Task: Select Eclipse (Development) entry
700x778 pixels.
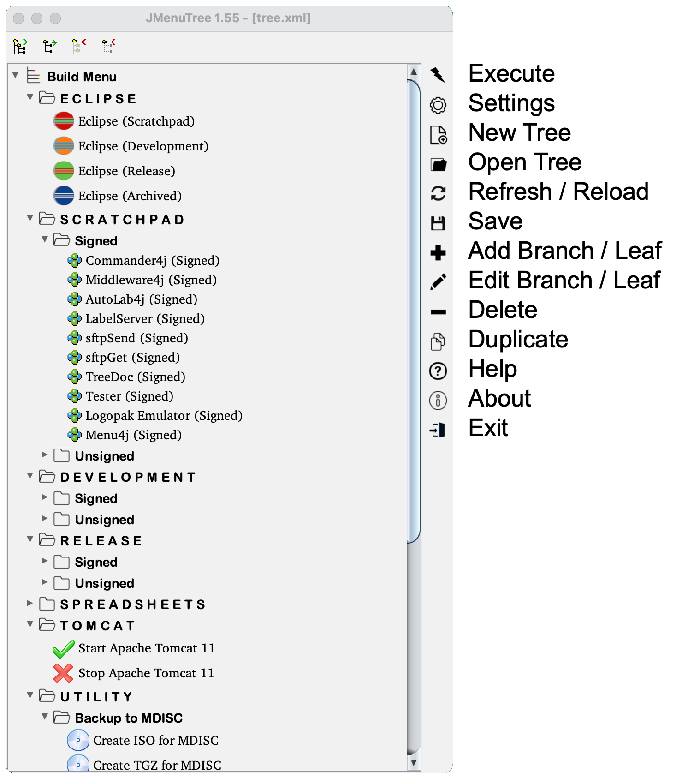Action: click(x=143, y=146)
